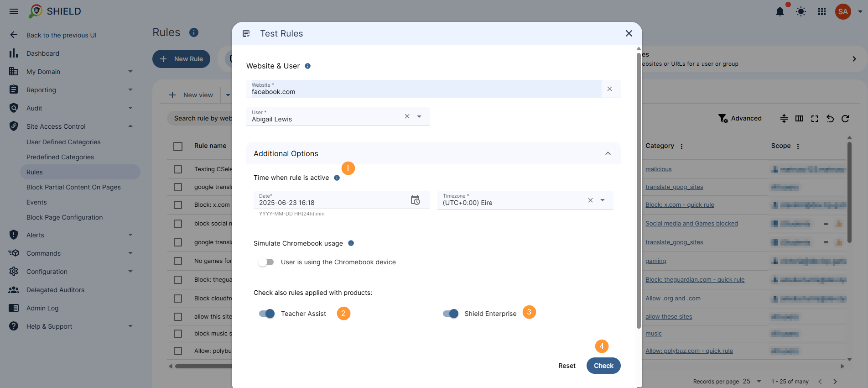The width and height of the screenshot is (868, 388).
Task: Open the Category column options menu
Action: point(682,146)
